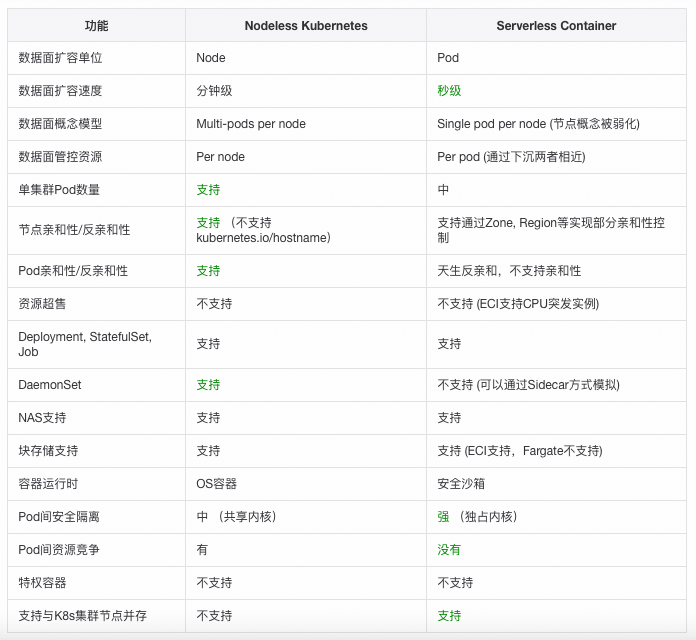Click the 功能 column header
This screenshot has height=640, width=696.
point(97,25)
